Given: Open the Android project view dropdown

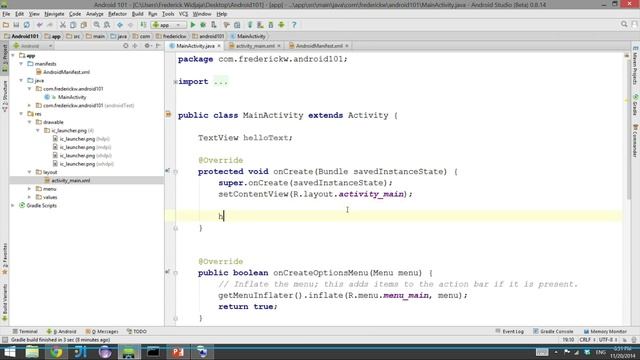Looking at the screenshot, I should click(33, 46).
